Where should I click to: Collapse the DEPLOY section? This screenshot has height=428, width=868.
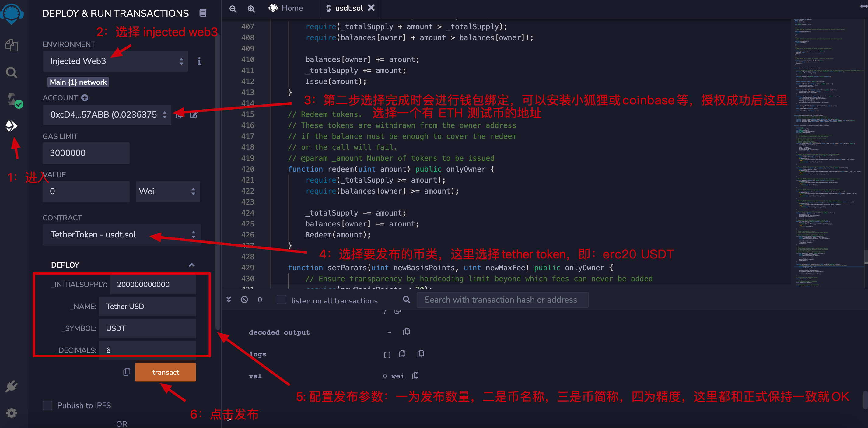coord(192,265)
